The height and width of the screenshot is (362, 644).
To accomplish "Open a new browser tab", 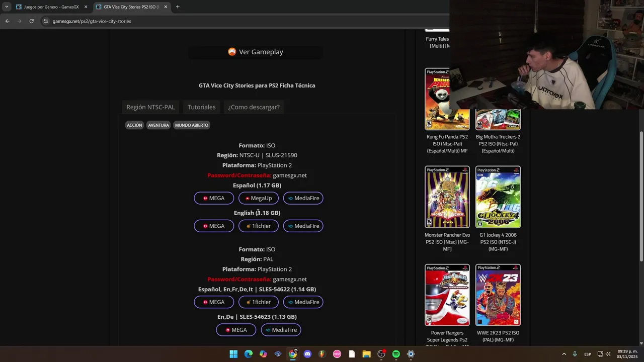I will coord(178,7).
